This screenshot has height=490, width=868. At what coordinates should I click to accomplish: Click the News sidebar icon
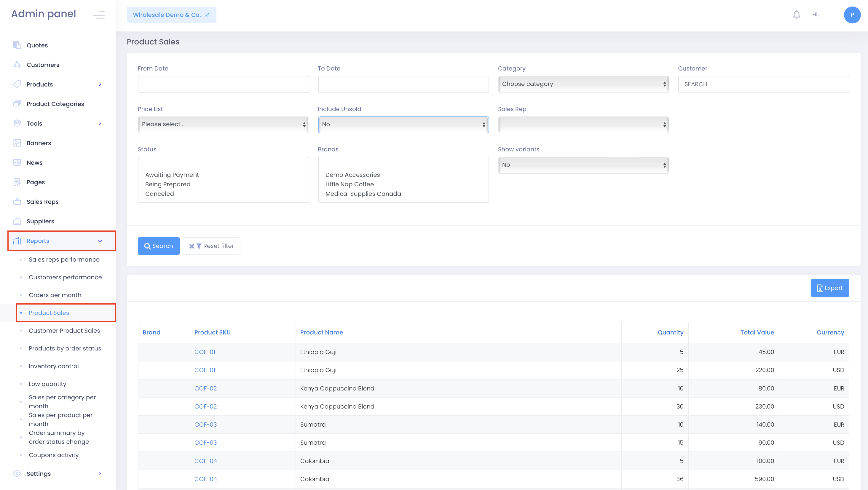(17, 162)
